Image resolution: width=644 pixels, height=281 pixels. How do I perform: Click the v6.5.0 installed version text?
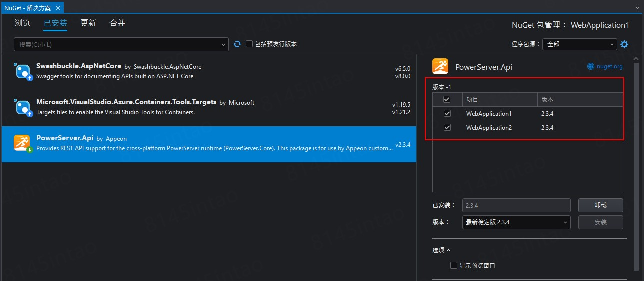coord(402,68)
